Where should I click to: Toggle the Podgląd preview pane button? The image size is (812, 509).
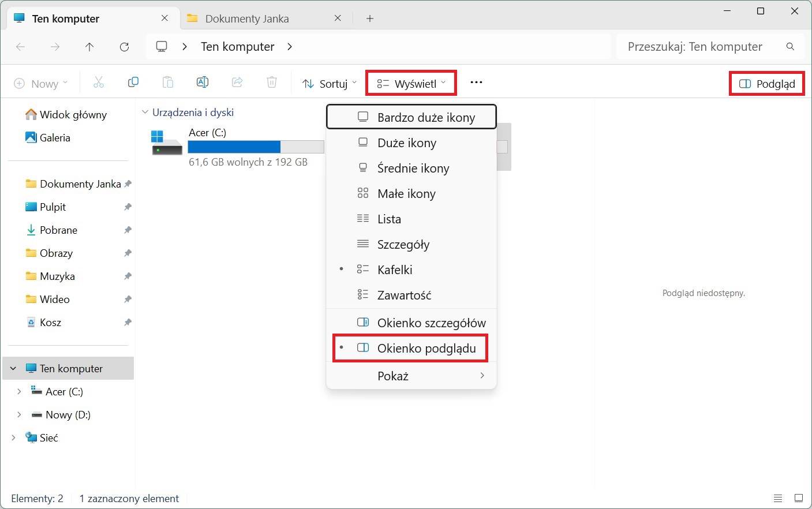(767, 84)
